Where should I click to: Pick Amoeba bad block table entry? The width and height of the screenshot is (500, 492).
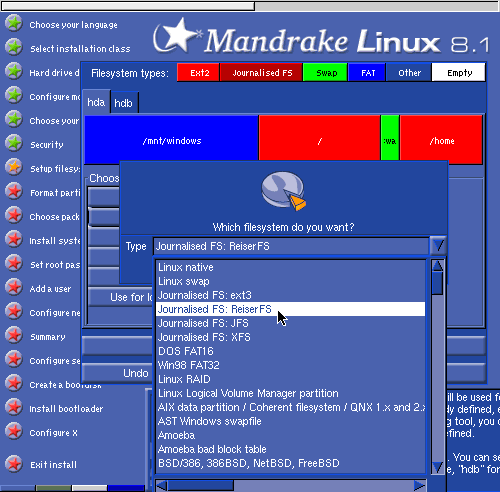click(x=290, y=449)
